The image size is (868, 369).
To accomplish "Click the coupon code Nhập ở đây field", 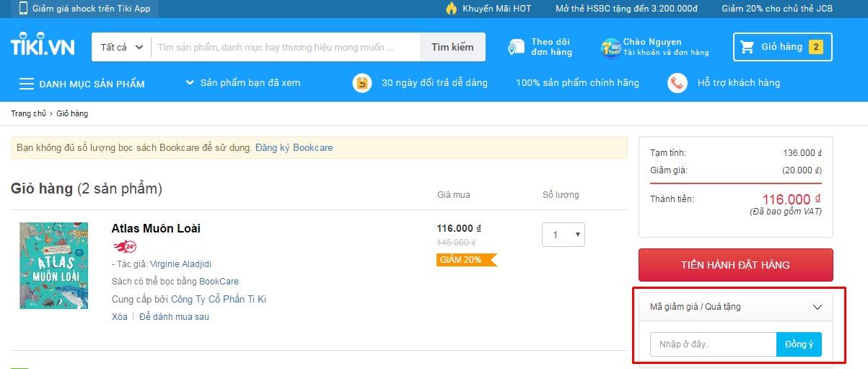I will 713,344.
